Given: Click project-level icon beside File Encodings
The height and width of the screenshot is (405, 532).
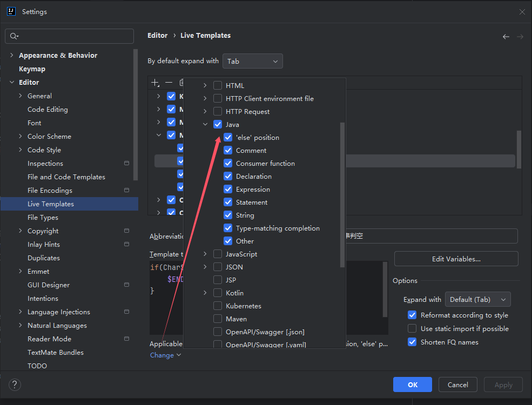Looking at the screenshot, I should 126,191.
